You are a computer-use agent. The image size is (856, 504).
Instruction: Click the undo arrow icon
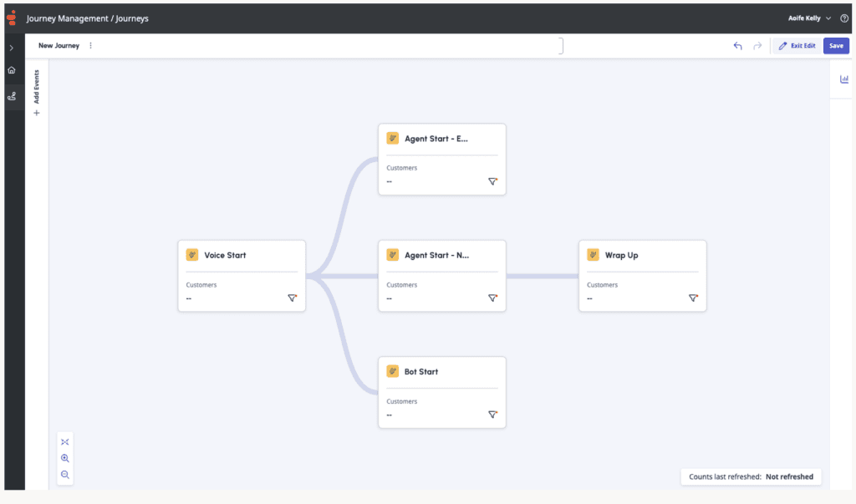(737, 46)
